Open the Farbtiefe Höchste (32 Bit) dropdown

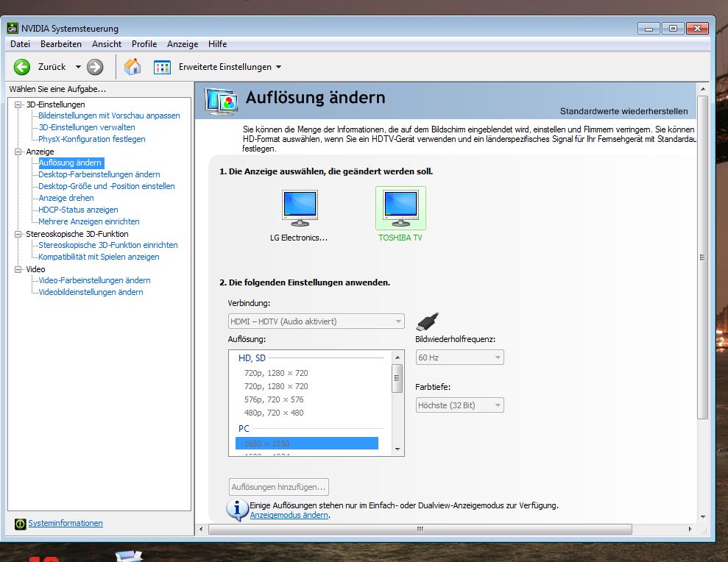459,405
